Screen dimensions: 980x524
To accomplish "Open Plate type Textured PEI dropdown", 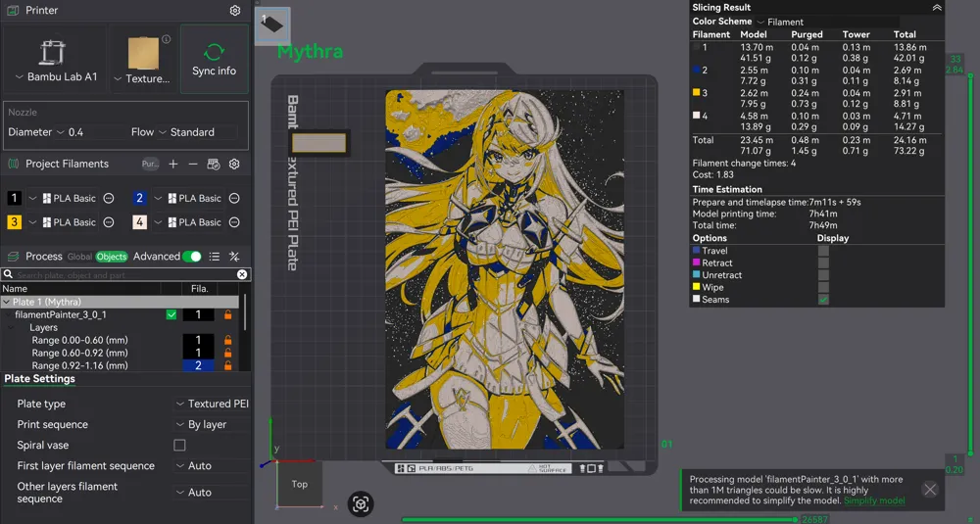I will coord(212,405).
